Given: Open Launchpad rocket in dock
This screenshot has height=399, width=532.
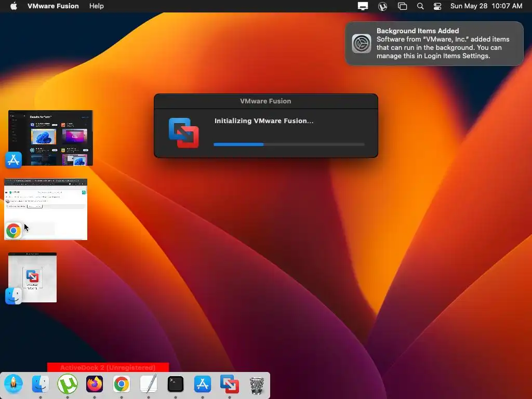Looking at the screenshot, I should pyautogui.click(x=14, y=384).
